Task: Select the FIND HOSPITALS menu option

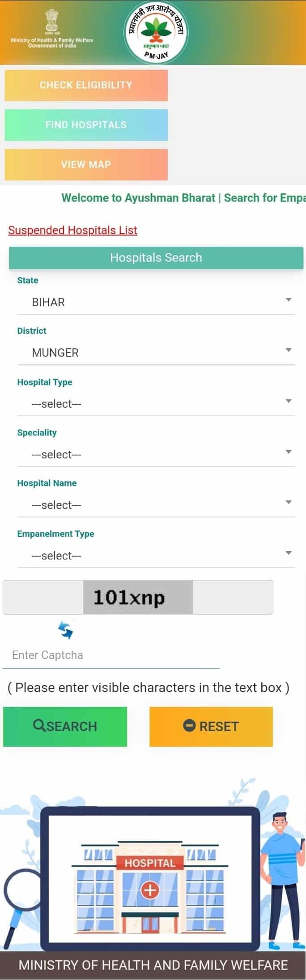Action: (86, 125)
